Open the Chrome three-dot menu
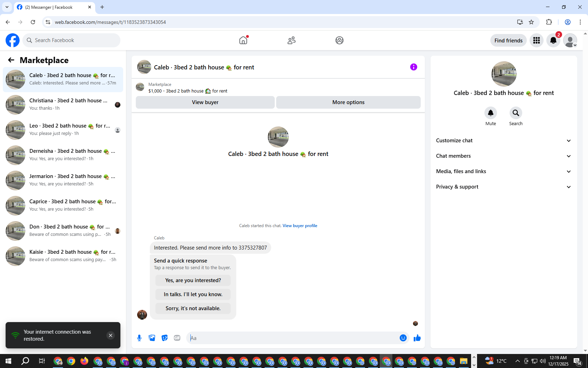Viewport: 588px width, 368px height. 580,22
